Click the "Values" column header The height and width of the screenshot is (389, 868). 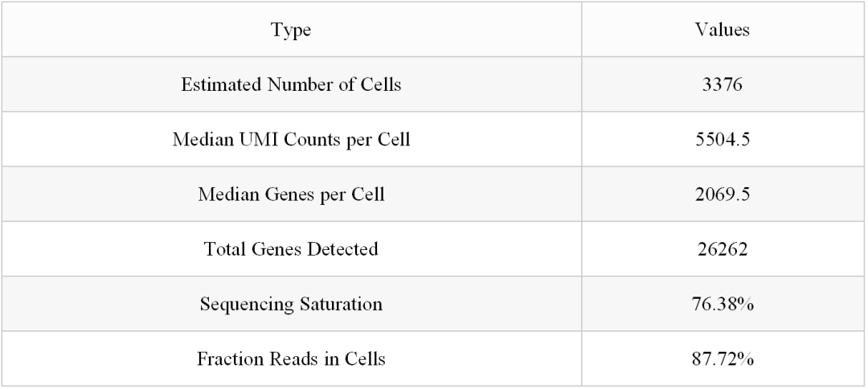722,30
